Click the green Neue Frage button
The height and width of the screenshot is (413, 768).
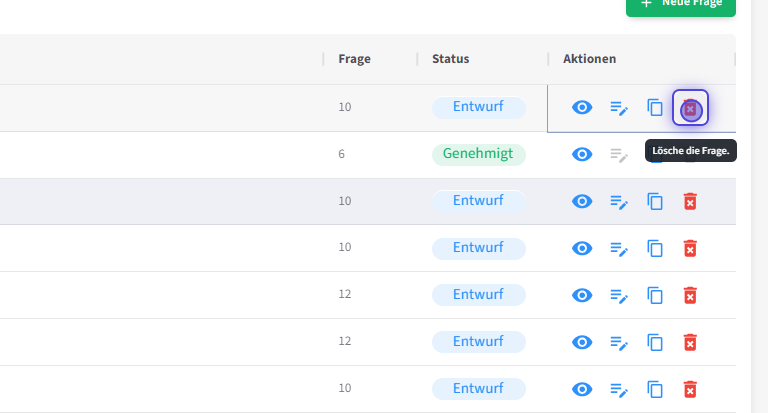click(681, 4)
